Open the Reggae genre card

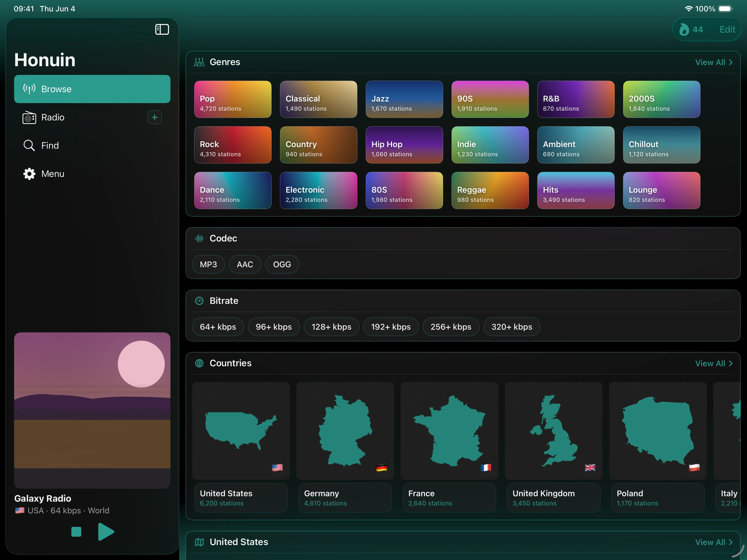tap(490, 190)
